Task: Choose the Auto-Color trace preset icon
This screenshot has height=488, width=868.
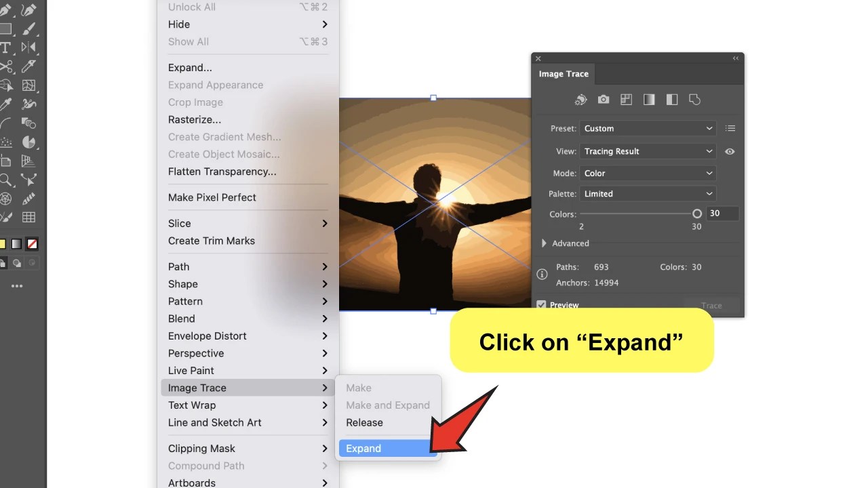Action: tap(581, 100)
